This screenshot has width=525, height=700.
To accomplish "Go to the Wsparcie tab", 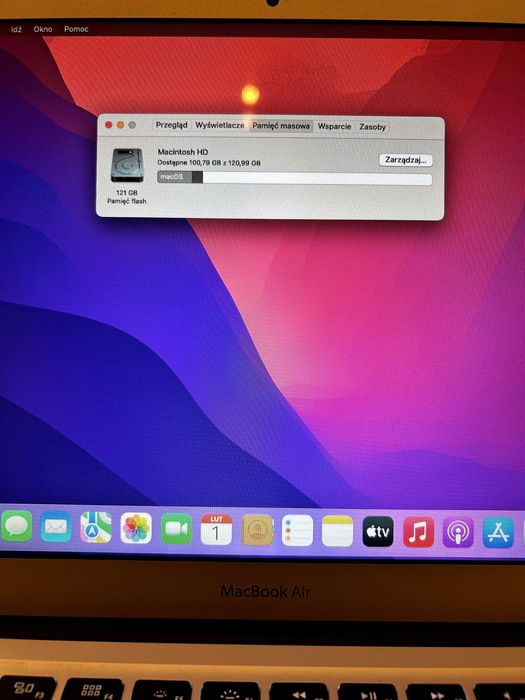I will coord(334,127).
